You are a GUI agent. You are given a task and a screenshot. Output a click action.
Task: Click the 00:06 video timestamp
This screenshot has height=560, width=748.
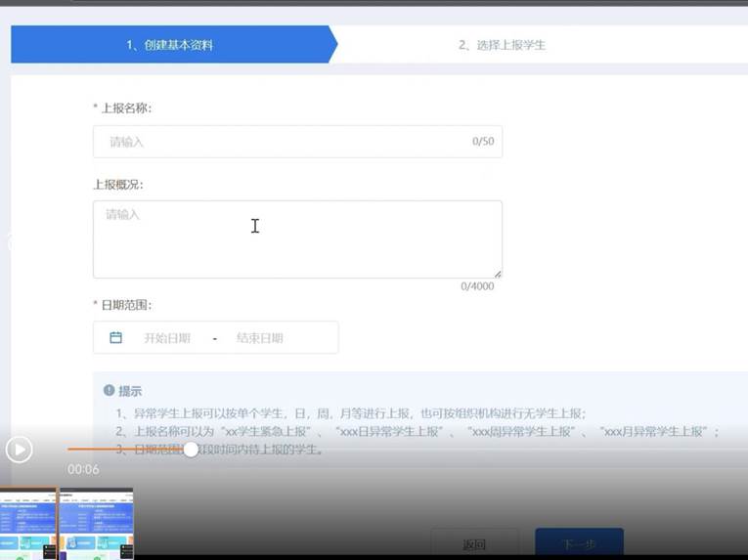pyautogui.click(x=83, y=470)
